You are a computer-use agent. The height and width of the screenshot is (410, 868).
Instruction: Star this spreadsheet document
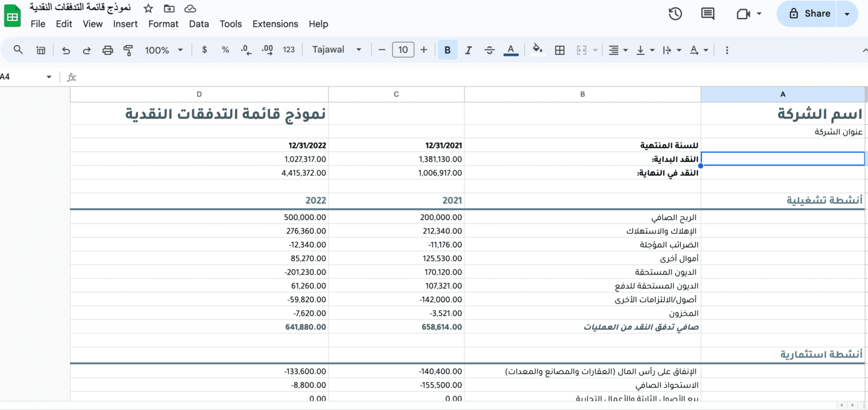(148, 8)
